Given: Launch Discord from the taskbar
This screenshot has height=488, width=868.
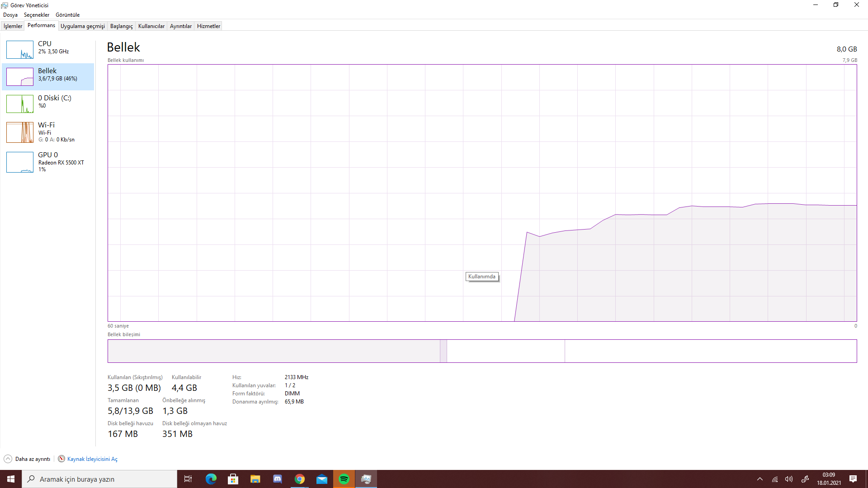Looking at the screenshot, I should point(278,479).
